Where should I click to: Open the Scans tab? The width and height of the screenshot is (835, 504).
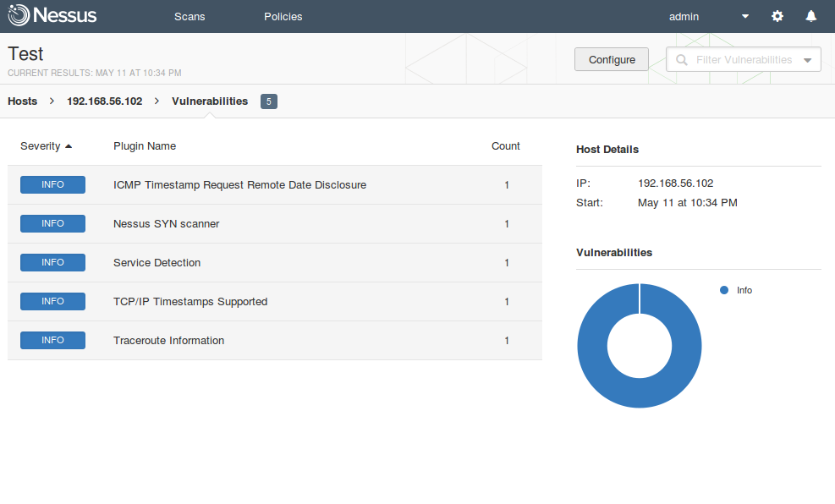click(x=190, y=17)
